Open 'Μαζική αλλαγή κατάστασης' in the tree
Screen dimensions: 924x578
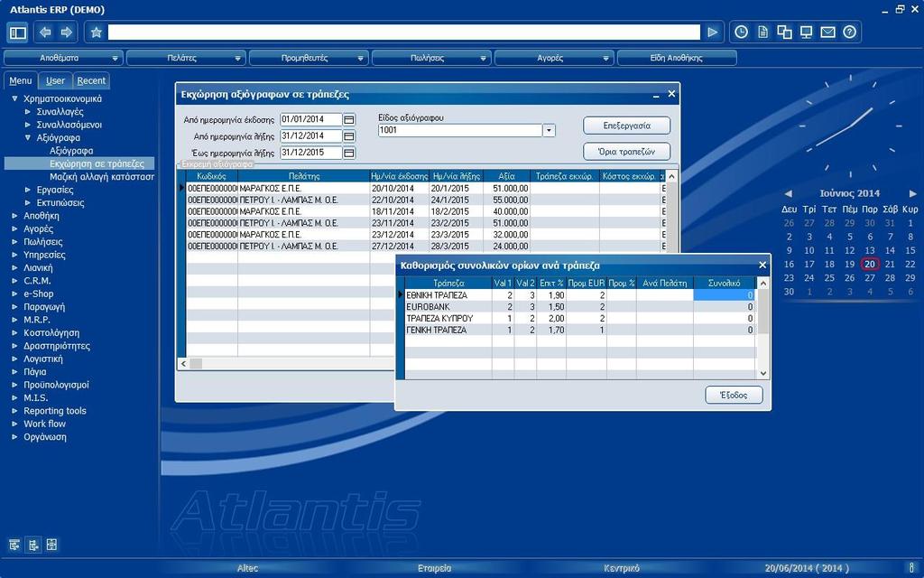tap(102, 176)
